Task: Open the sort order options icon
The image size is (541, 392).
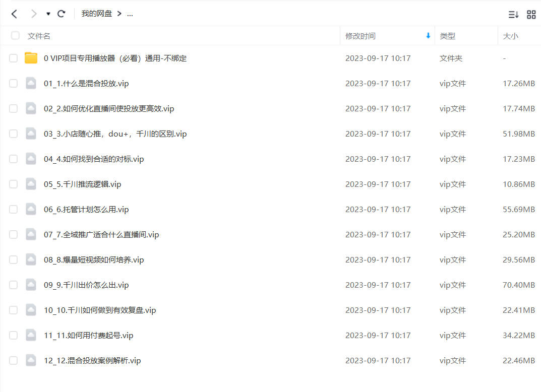Action: (x=513, y=14)
